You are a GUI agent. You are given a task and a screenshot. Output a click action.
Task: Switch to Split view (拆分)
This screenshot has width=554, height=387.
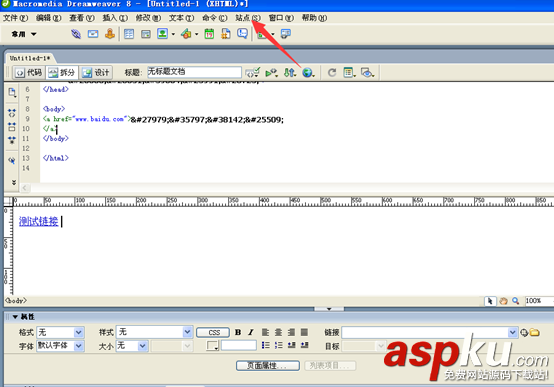62,72
